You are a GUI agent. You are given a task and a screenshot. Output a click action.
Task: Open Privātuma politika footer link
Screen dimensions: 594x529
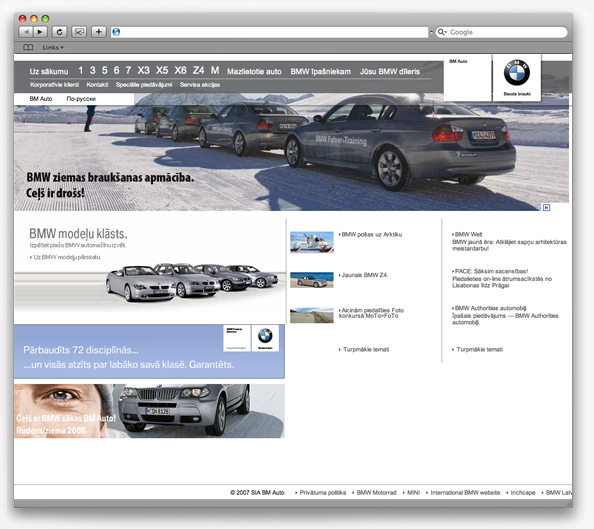click(320, 493)
